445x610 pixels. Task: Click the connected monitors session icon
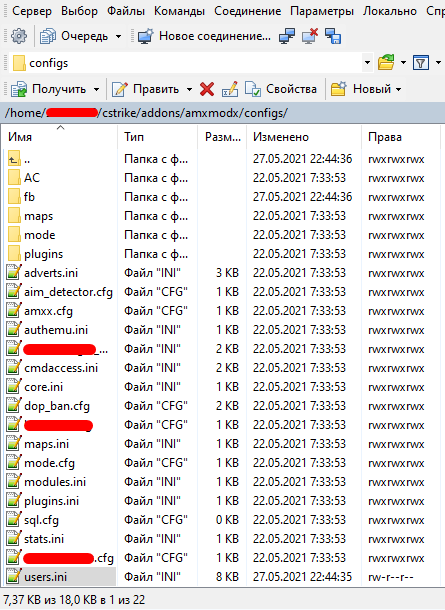click(x=287, y=36)
